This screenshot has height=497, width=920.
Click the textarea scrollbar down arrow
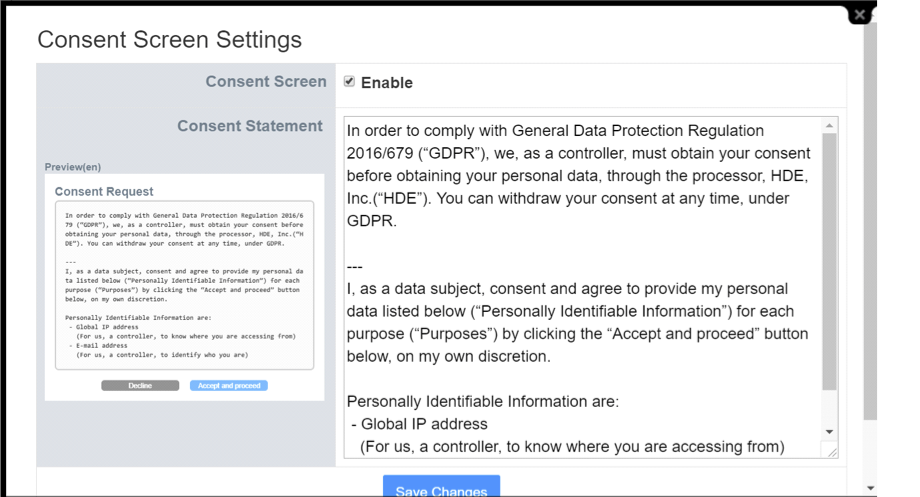pos(829,432)
